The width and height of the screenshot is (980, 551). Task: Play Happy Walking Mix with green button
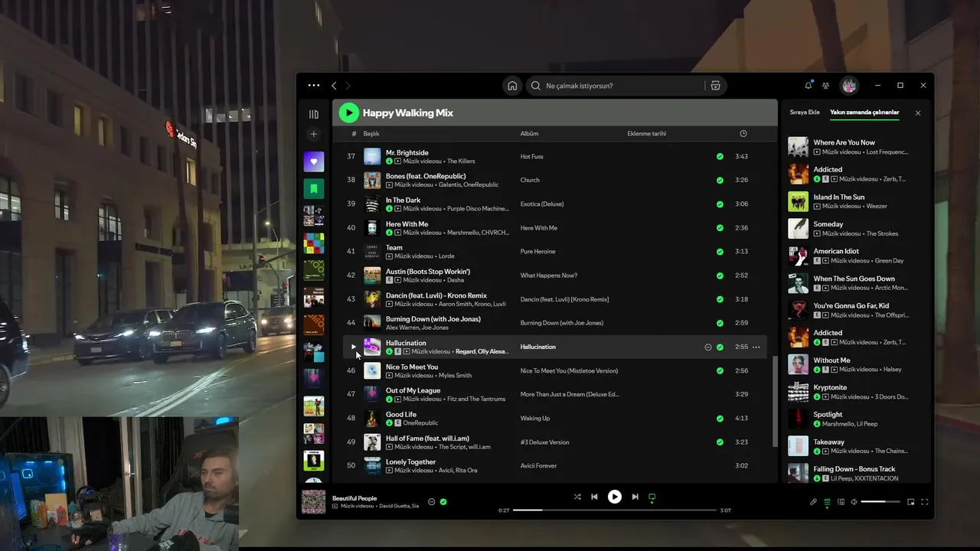click(x=348, y=112)
